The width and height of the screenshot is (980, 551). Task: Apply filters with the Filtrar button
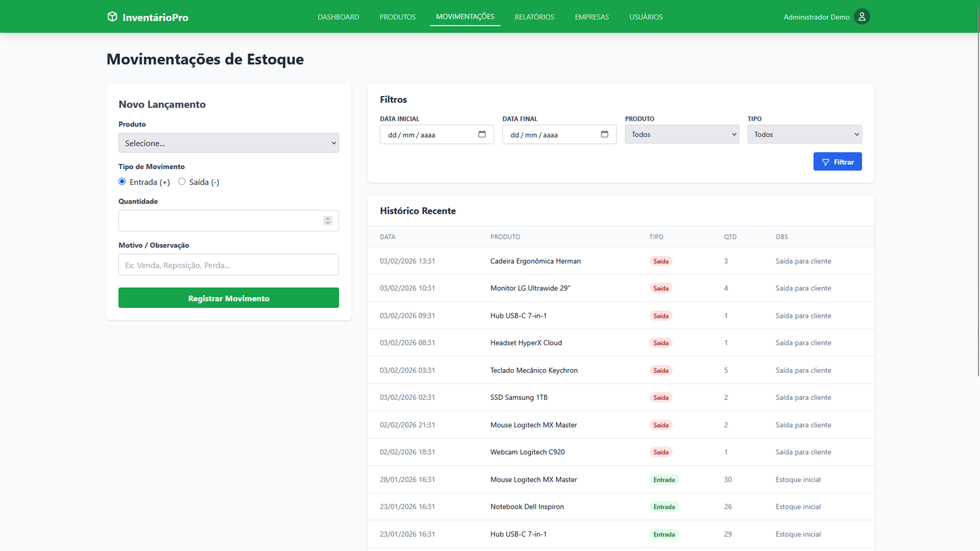837,162
